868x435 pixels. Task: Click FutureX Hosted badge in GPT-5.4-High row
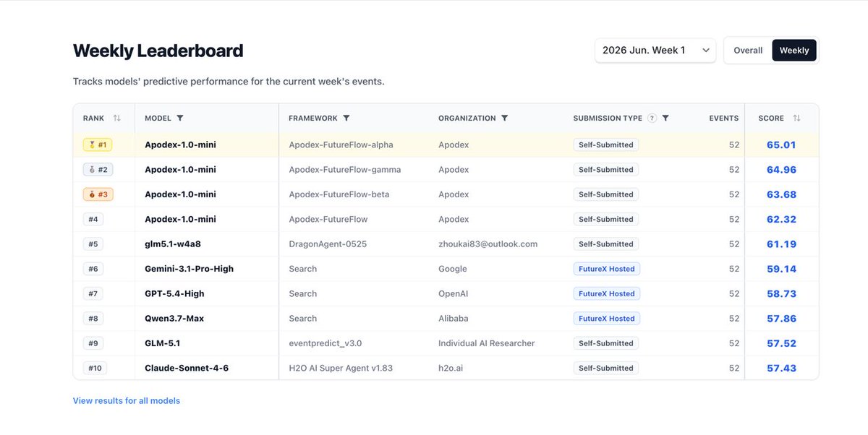tap(607, 293)
